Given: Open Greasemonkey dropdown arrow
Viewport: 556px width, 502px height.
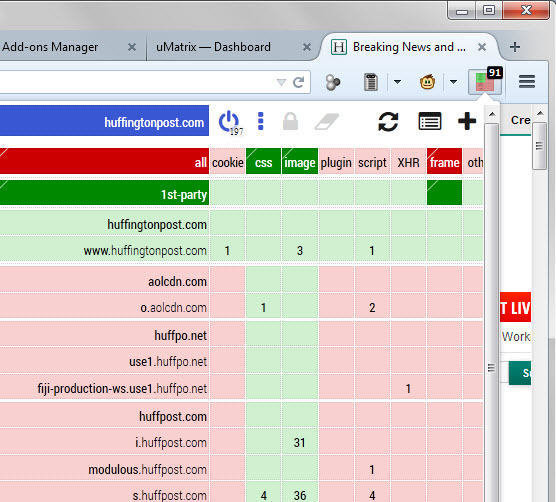Looking at the screenshot, I should [x=453, y=82].
